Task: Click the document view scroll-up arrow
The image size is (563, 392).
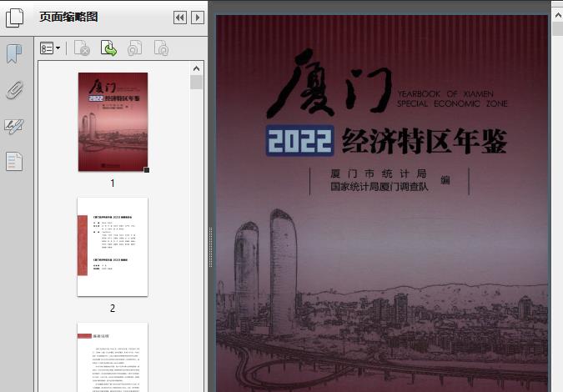Action: point(558,15)
